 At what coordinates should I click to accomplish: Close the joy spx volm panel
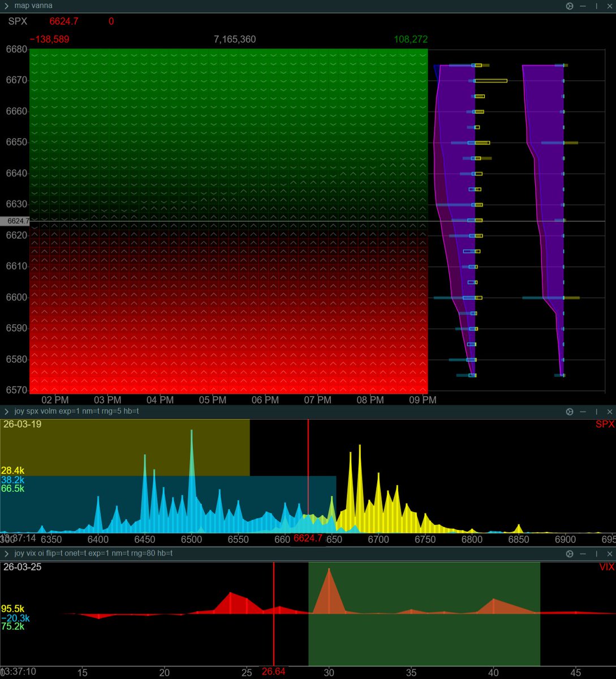pyautogui.click(x=609, y=412)
